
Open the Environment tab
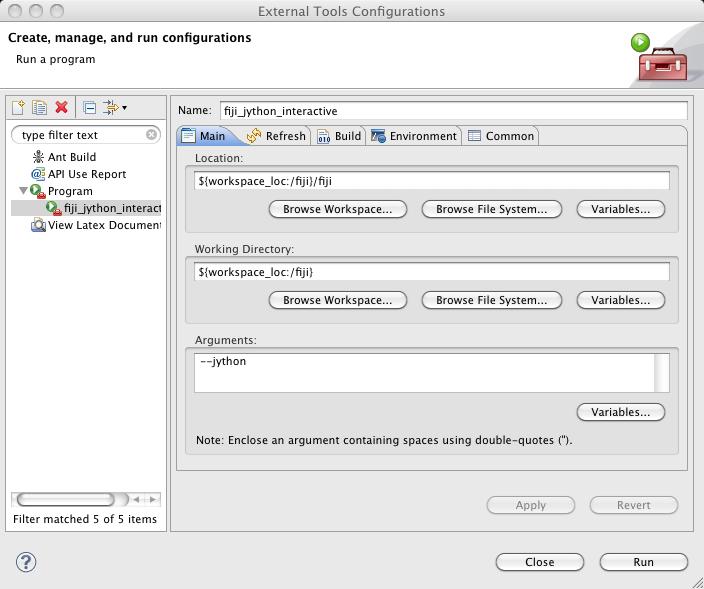(x=413, y=136)
